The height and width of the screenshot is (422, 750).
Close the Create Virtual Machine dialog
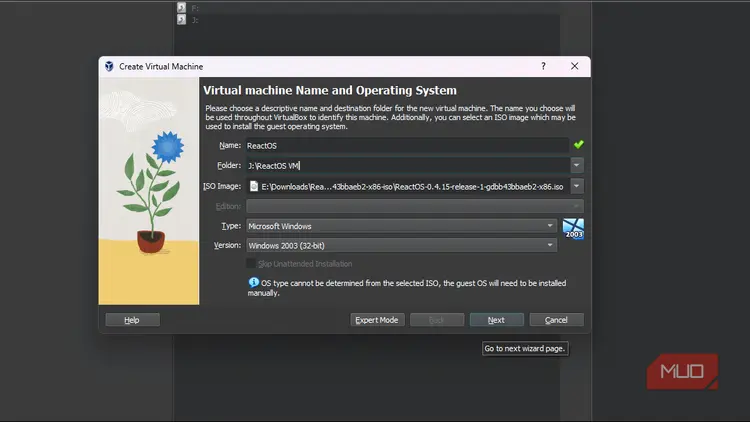point(574,66)
